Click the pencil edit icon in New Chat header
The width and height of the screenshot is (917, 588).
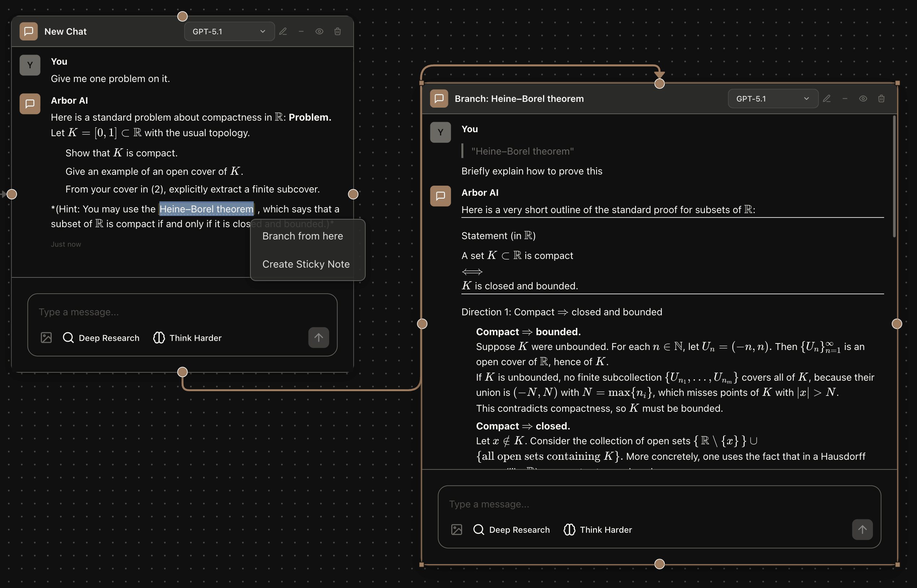point(283,31)
